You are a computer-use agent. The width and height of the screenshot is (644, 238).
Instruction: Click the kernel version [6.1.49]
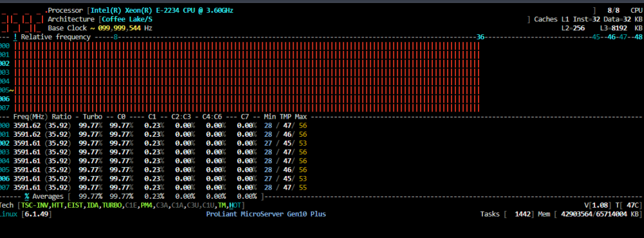coord(37,214)
